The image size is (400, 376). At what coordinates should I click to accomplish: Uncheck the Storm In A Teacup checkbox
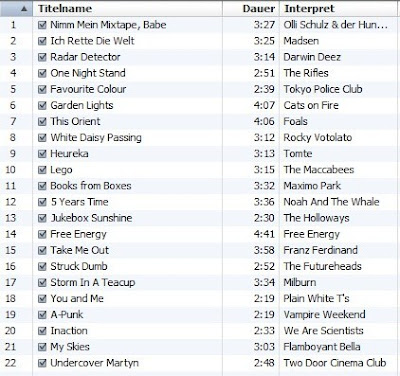42,282
